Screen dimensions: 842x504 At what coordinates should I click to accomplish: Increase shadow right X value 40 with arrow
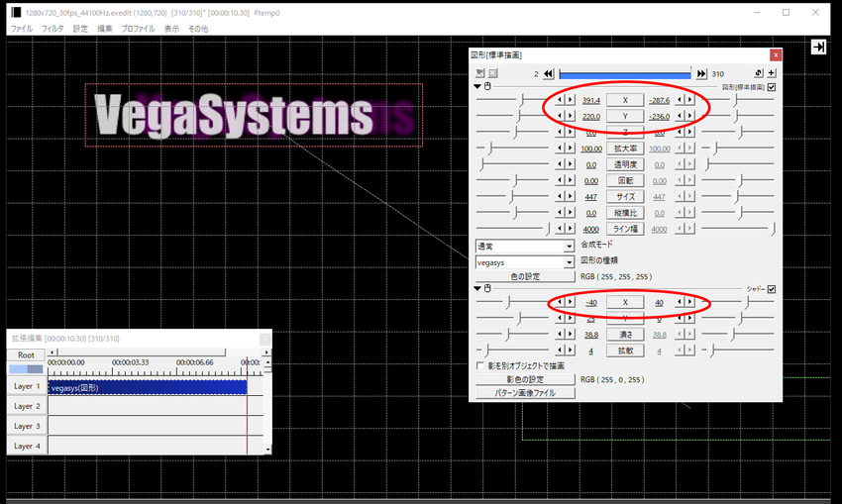[690, 302]
